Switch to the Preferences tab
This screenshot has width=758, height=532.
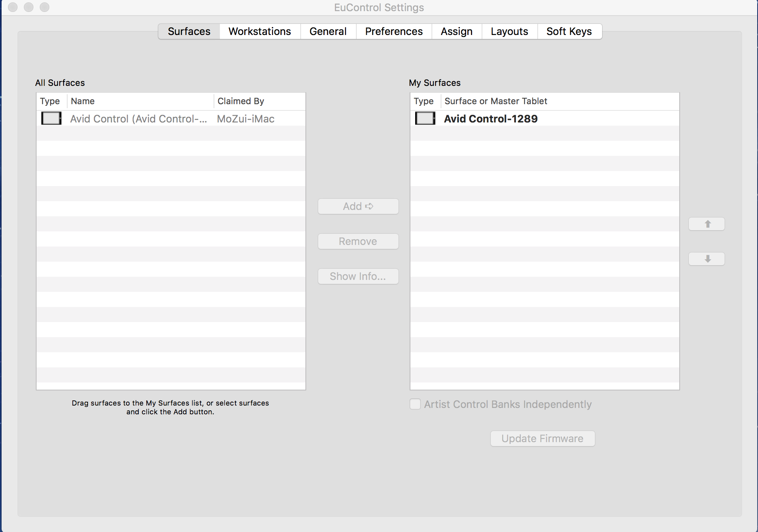click(394, 31)
